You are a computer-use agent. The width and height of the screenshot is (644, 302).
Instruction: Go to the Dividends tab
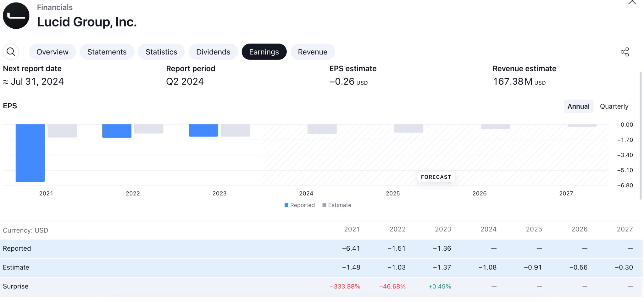pos(213,52)
